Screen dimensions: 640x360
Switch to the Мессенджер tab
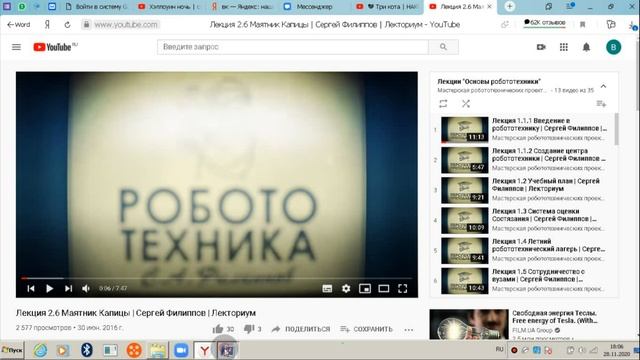314,7
